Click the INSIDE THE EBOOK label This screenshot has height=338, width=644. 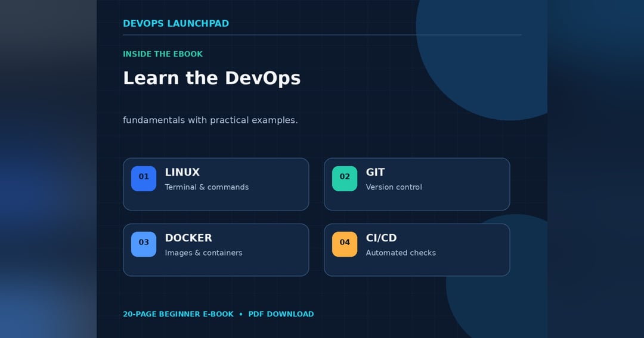pos(163,54)
